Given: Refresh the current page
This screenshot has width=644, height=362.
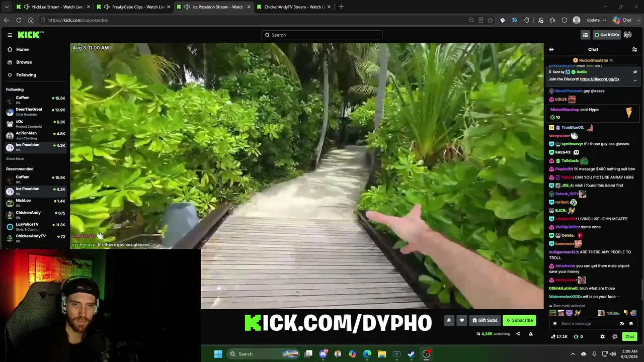Looking at the screenshot, I should 19,20.
